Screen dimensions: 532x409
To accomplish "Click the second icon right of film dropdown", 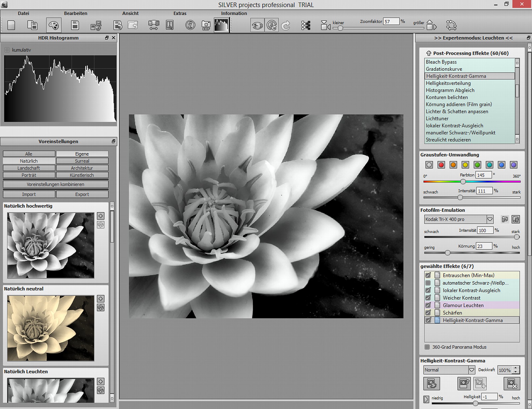I will point(516,219).
